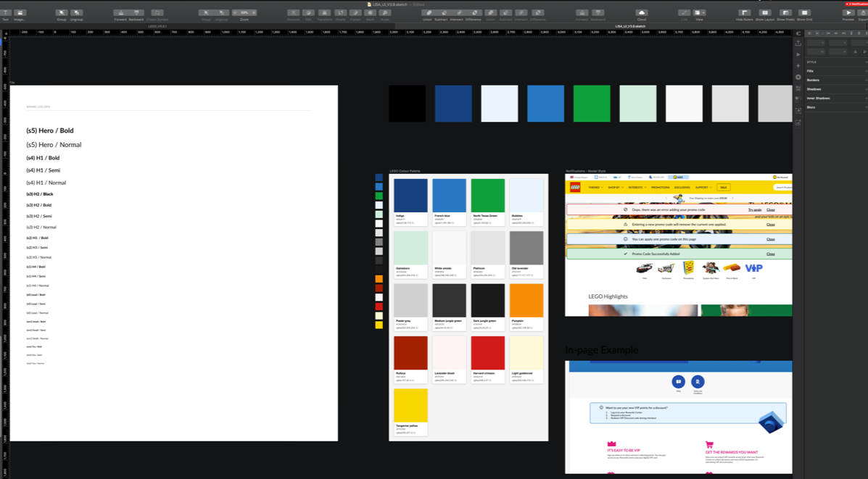Select the Tangerine yellow swatch card

[410, 412]
